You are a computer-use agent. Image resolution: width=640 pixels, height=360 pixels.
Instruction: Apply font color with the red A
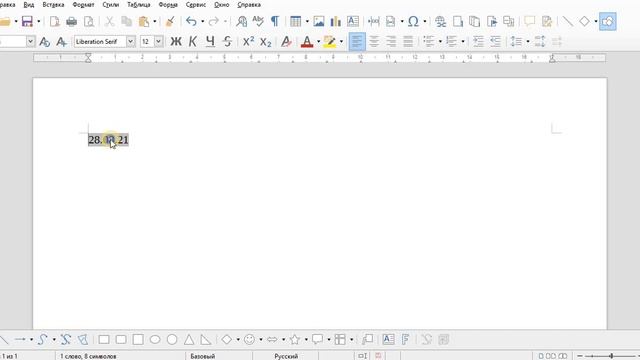pos(307,41)
